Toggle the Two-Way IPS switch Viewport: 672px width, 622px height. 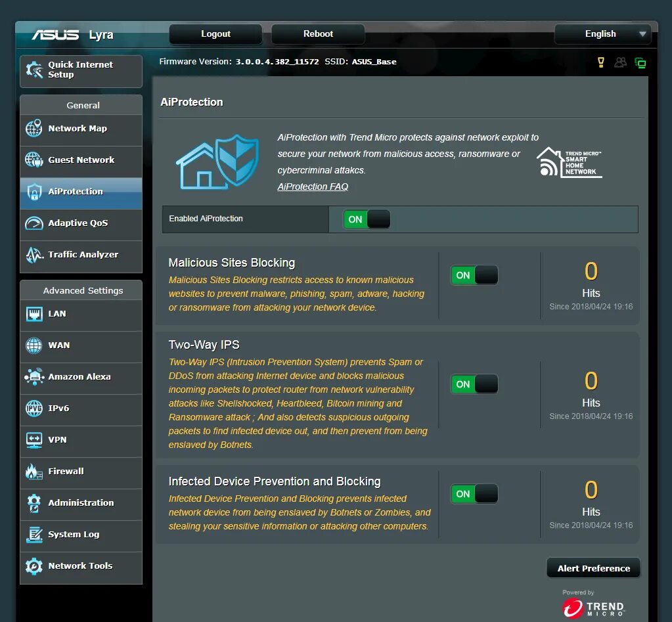474,384
